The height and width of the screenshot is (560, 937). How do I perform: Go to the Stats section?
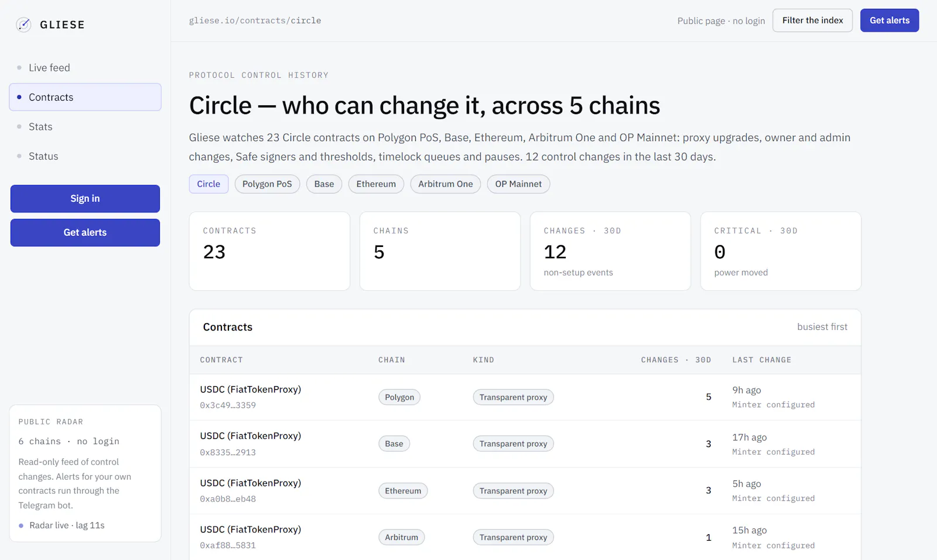coord(85,127)
